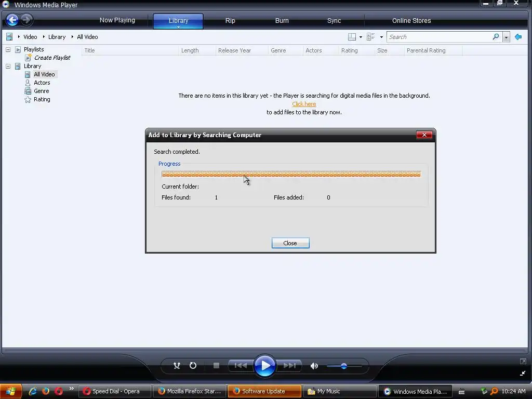Image resolution: width=532 pixels, height=399 pixels.
Task: Click the magnifier search icon
Action: (x=496, y=37)
